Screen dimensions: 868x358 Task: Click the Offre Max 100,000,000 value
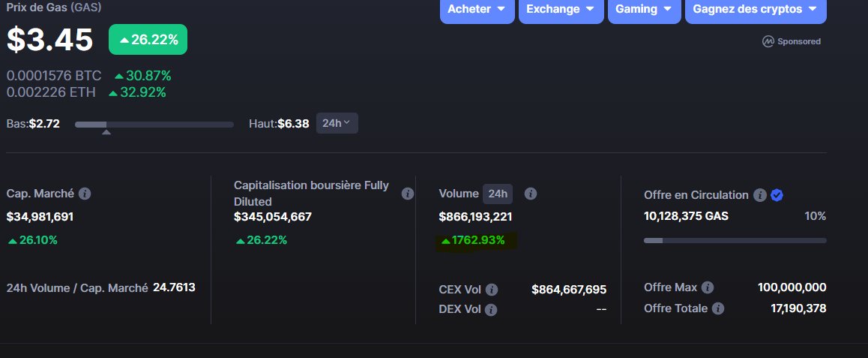coord(792,287)
